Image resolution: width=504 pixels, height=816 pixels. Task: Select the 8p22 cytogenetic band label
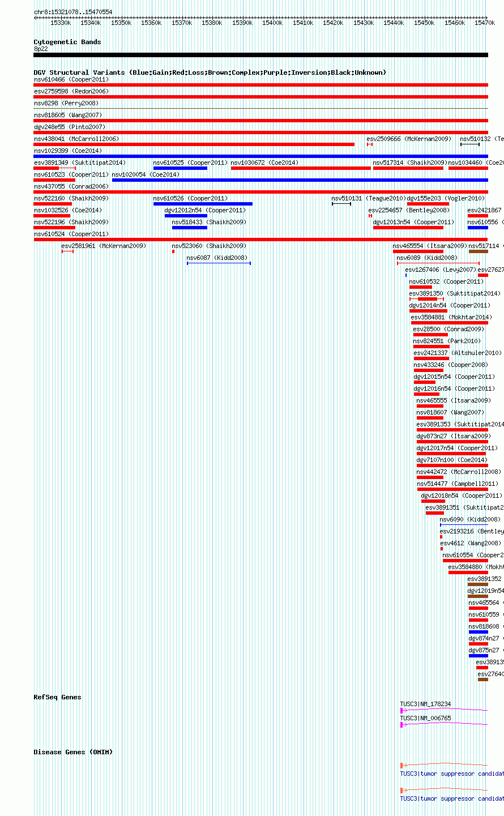click(41, 49)
